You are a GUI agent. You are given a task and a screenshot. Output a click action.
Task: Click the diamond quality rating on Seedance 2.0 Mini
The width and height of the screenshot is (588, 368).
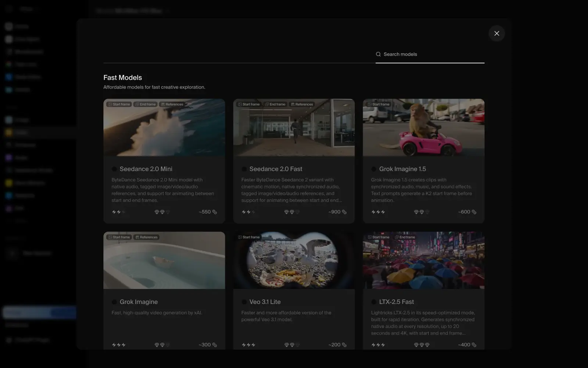[x=162, y=212]
